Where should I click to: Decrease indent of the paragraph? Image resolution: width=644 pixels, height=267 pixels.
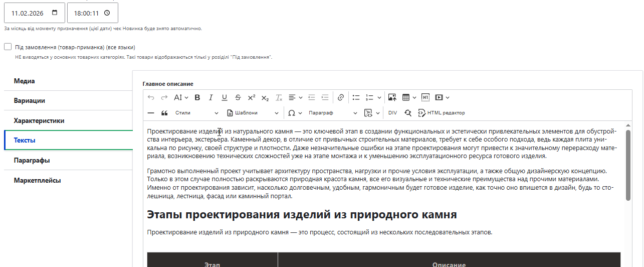[312, 97]
